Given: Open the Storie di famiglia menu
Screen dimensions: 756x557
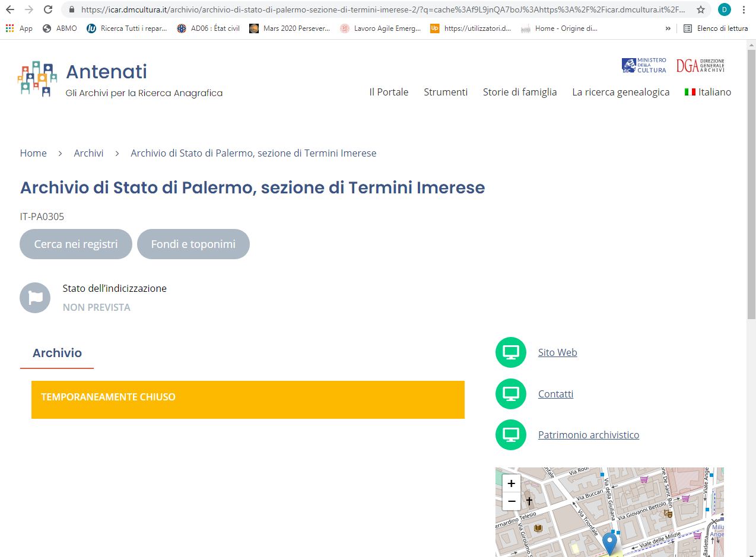Looking at the screenshot, I should click(x=520, y=92).
